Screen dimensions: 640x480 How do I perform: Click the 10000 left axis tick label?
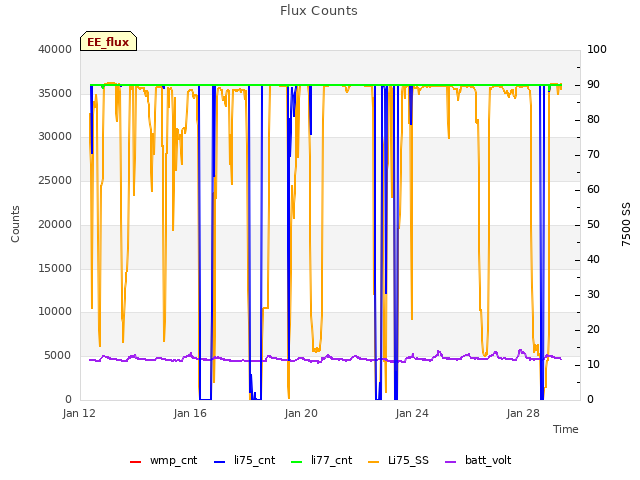click(55, 312)
